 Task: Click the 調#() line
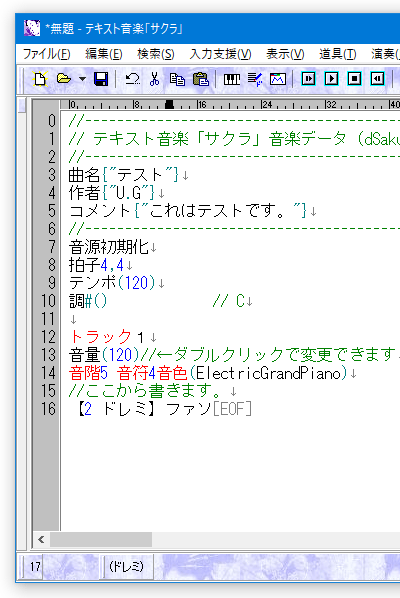[x=88, y=301]
